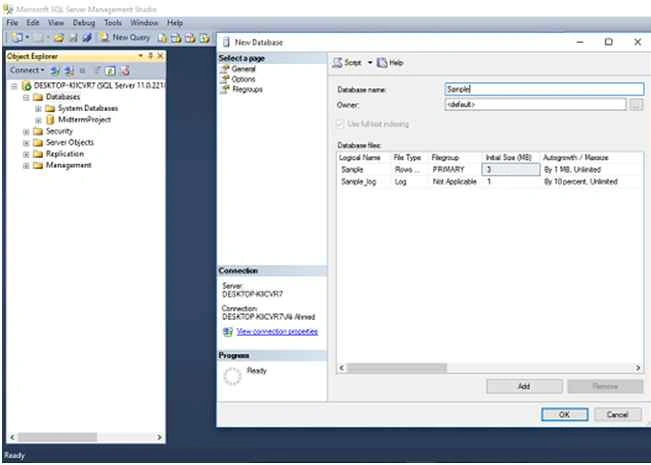This screenshot has width=651, height=465.
Task: Open the Script dropdown arrow
Action: coord(370,63)
